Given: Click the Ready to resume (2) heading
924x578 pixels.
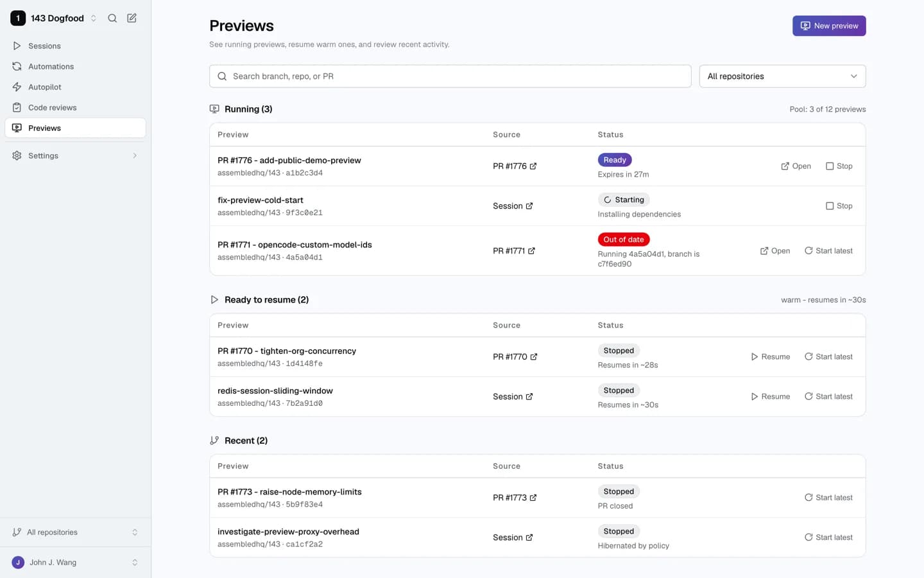Looking at the screenshot, I should [x=266, y=300].
